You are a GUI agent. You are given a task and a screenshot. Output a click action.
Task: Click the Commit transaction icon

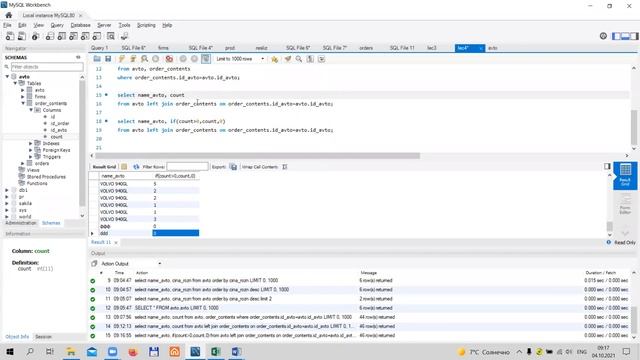(x=183, y=59)
